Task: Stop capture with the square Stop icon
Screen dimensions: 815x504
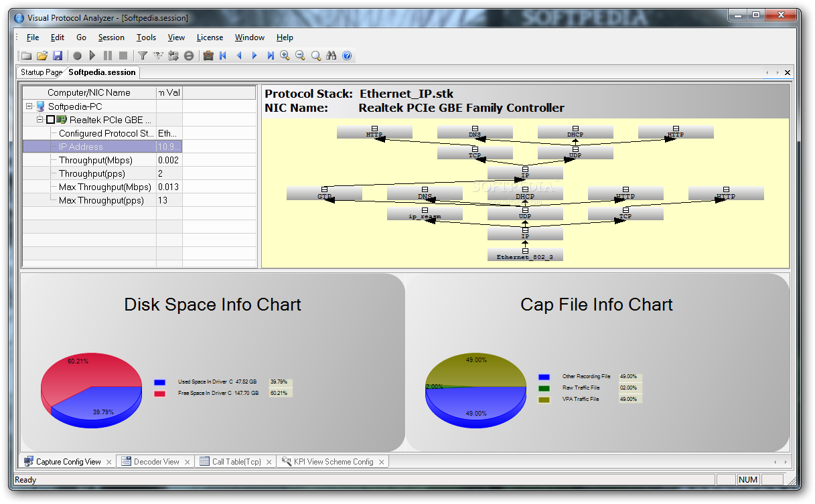Action: pos(123,56)
